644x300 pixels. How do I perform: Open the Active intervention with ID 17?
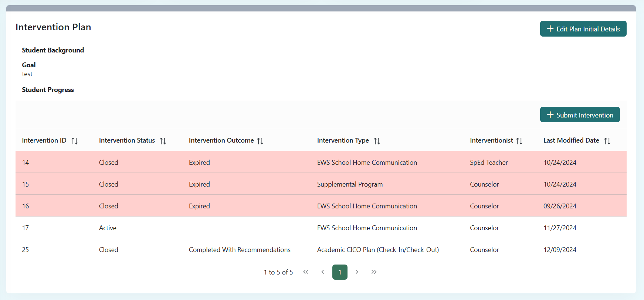click(26, 228)
